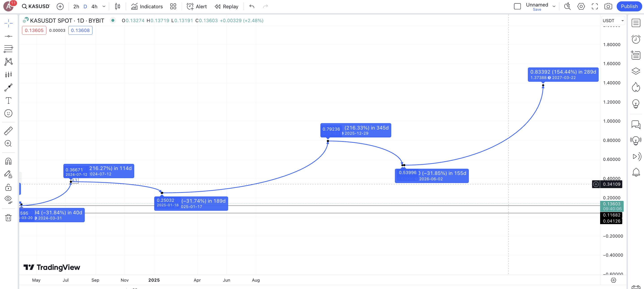The image size is (644, 289).
Task: Select the Trend Line drawing tool
Action: click(x=8, y=36)
